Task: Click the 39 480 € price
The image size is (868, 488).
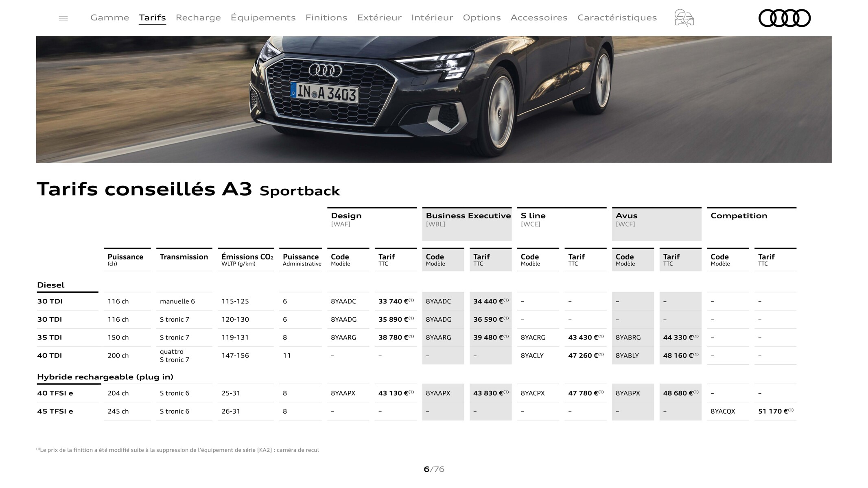Action: pos(491,337)
